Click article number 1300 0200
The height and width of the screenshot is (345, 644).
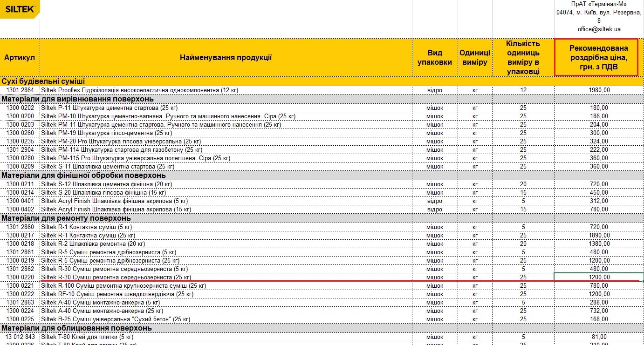click(x=20, y=116)
